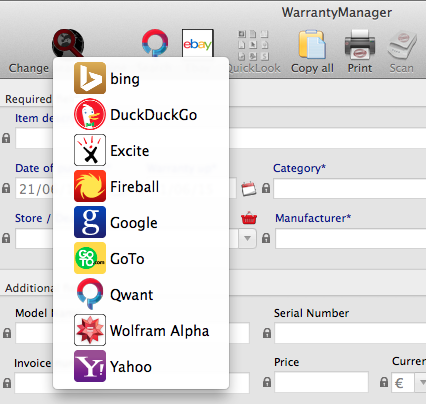Select Google as search engine

click(141, 222)
